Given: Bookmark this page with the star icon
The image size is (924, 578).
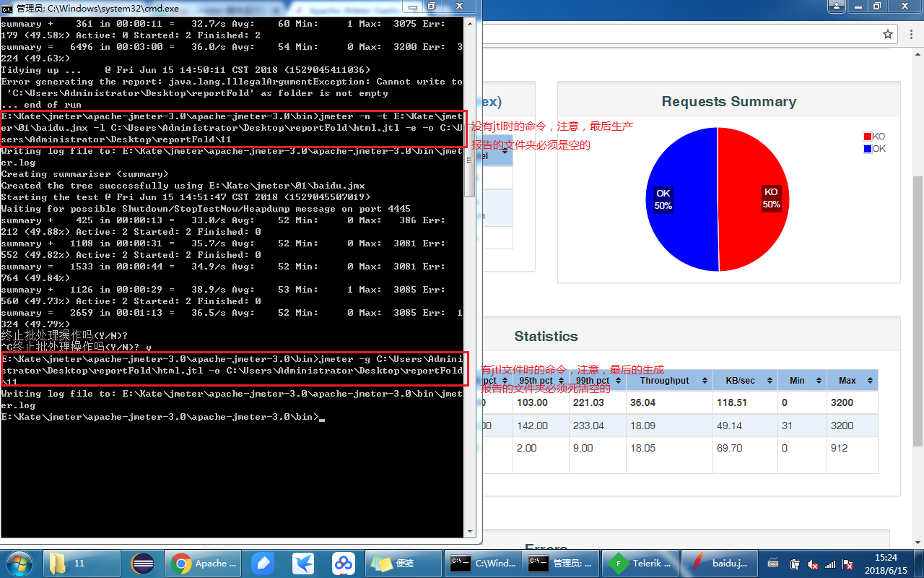Looking at the screenshot, I should [888, 34].
